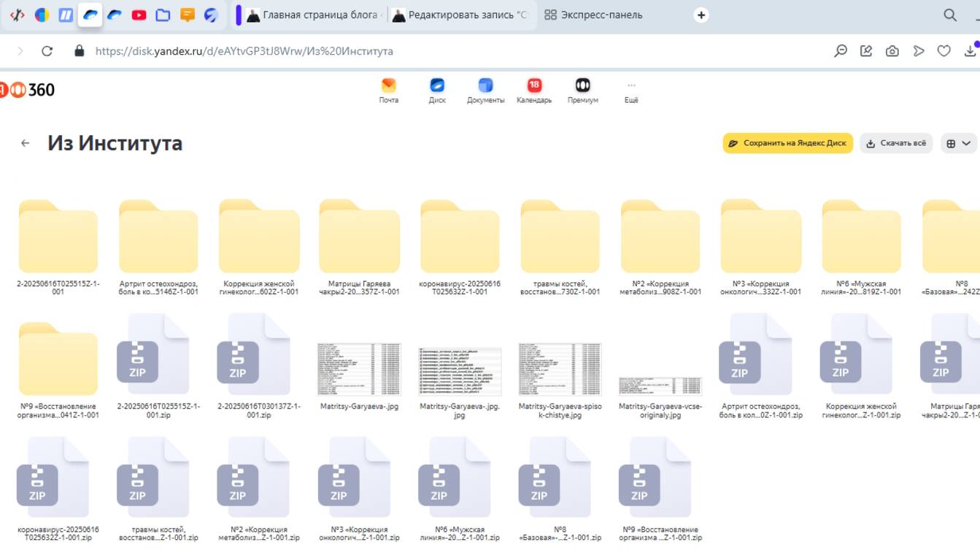This screenshot has height=551, width=980.
Task: Open the pinned orange chat tab
Action: [187, 15]
